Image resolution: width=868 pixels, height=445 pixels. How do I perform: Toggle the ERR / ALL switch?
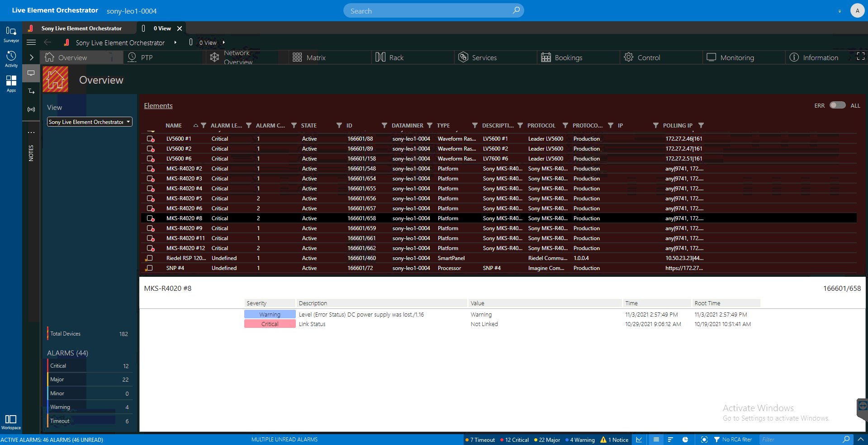(837, 105)
